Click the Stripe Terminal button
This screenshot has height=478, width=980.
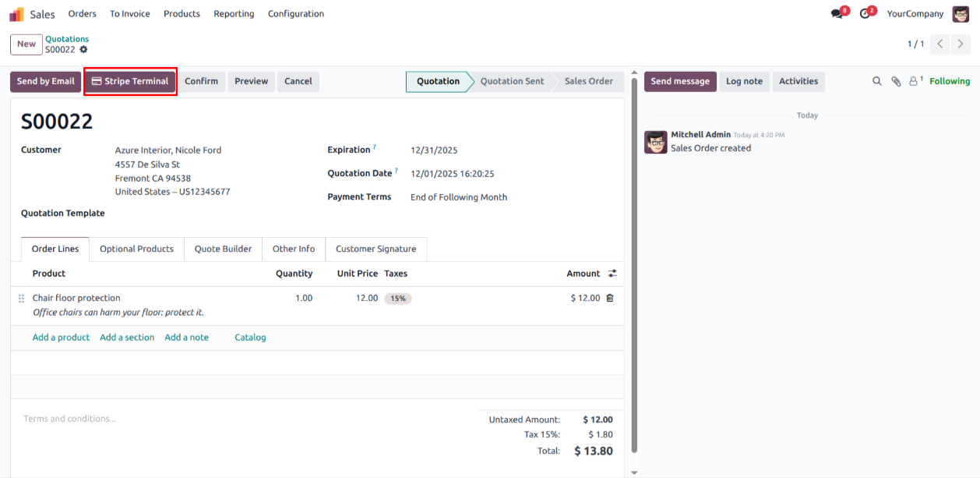(x=130, y=81)
